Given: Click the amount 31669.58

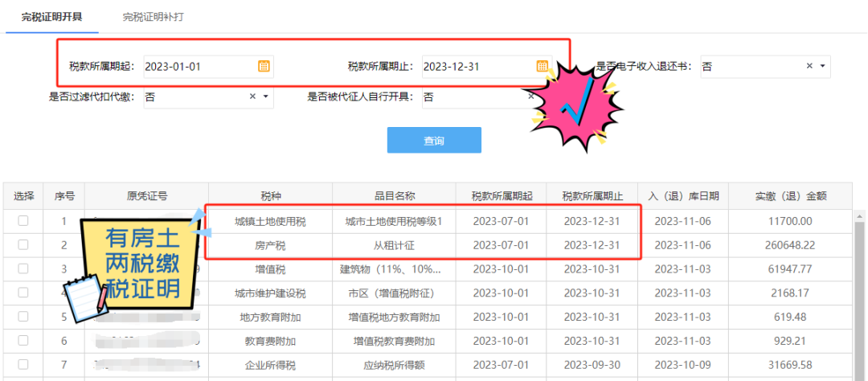Looking at the screenshot, I should pos(791,366).
